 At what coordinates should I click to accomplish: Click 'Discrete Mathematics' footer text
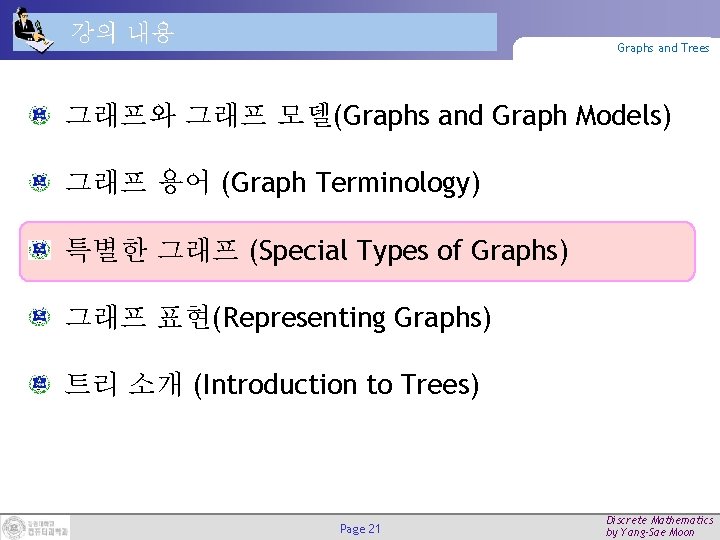659,520
